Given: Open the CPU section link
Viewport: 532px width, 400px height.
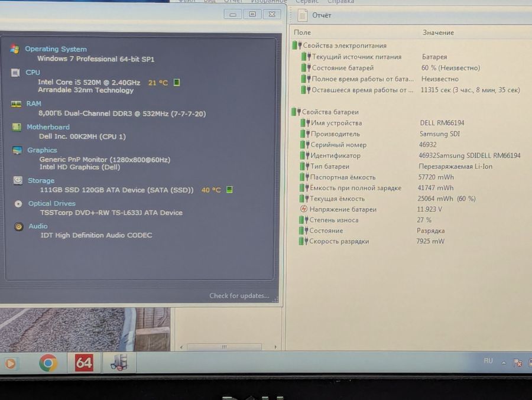Looking at the screenshot, I should pos(33,73).
